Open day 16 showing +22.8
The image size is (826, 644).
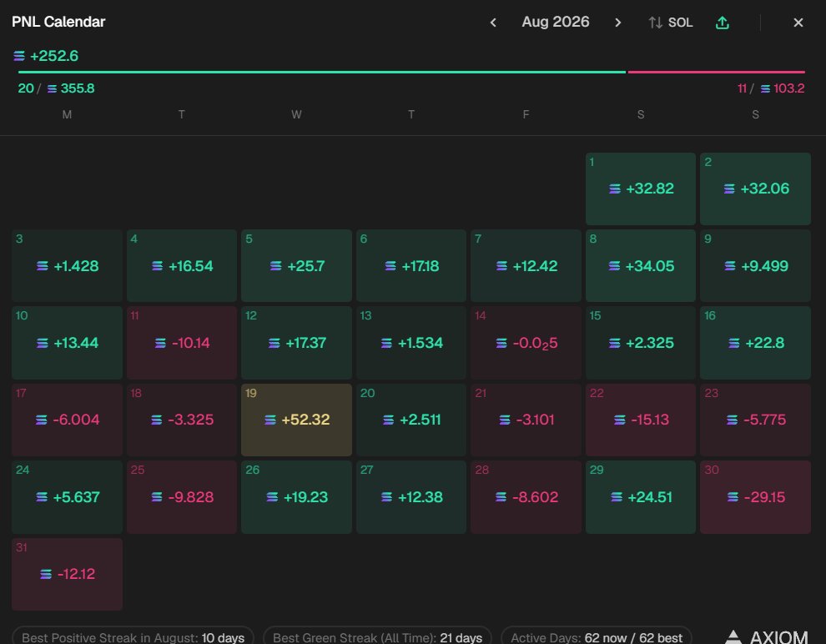coord(755,343)
